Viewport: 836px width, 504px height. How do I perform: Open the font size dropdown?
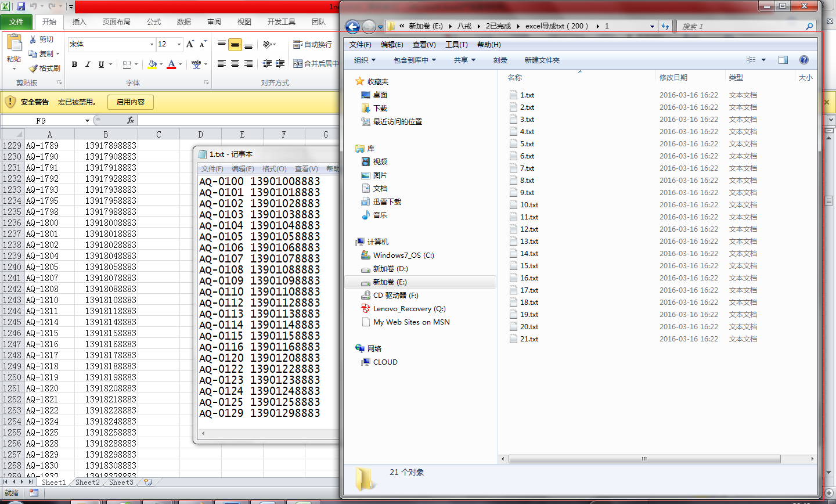pyautogui.click(x=179, y=45)
